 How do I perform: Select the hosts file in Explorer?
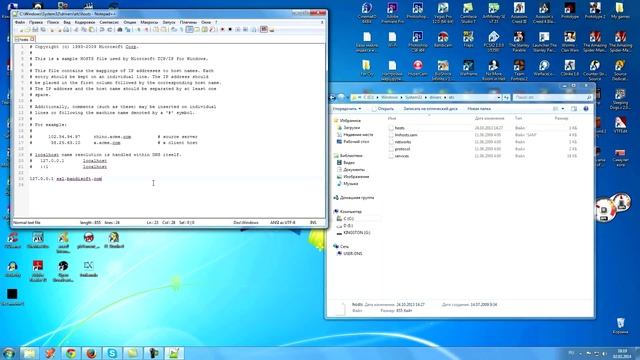point(400,128)
